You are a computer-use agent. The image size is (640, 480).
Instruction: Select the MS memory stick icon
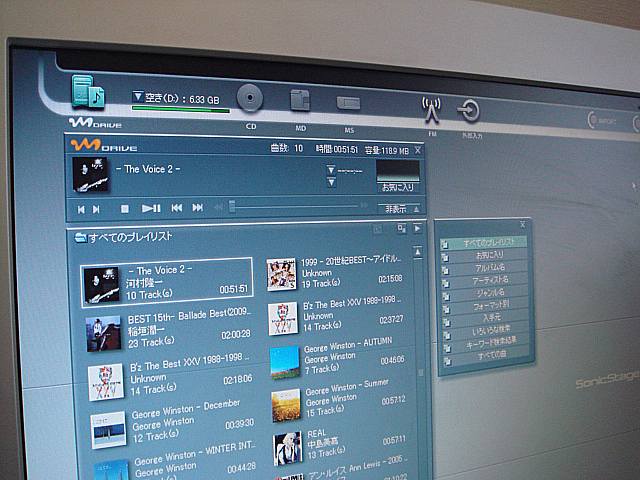(348, 103)
